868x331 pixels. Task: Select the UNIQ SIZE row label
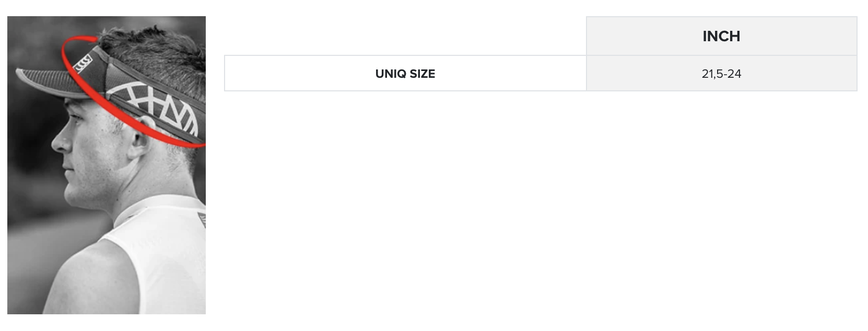point(405,74)
